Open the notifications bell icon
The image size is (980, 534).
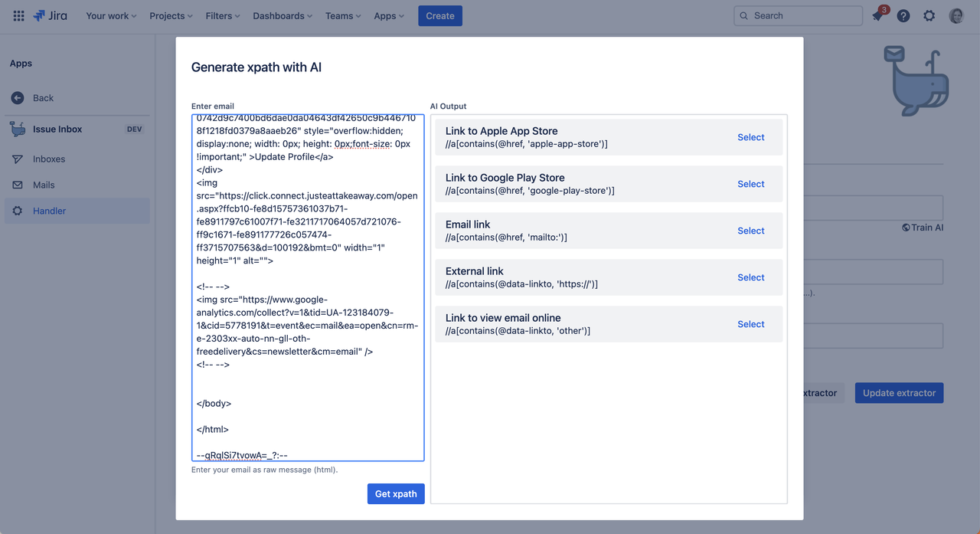point(878,15)
